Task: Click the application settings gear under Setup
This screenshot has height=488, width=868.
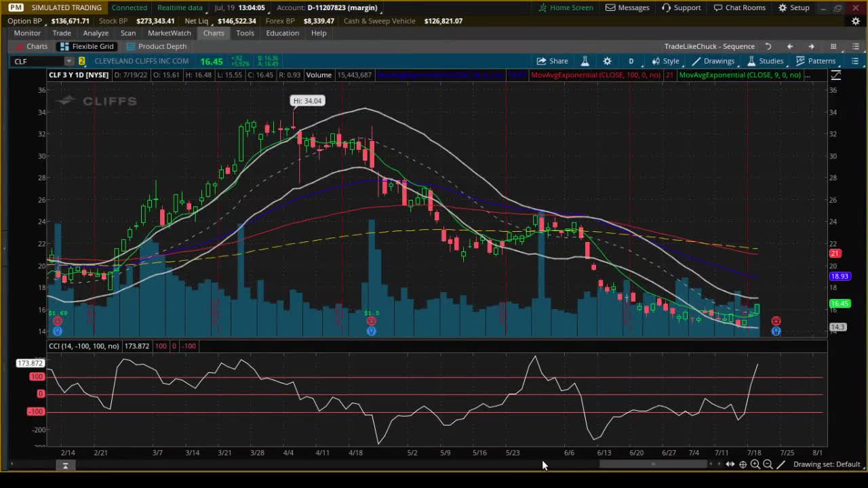Action: click(x=856, y=21)
